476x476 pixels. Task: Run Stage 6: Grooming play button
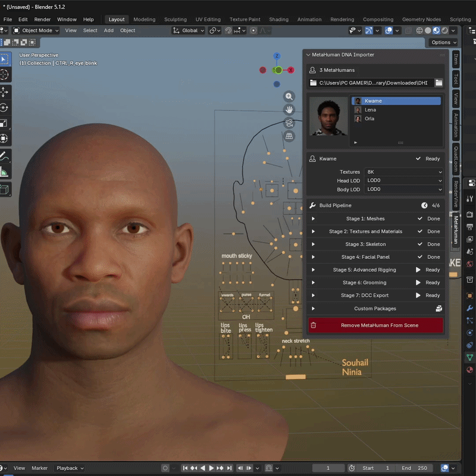pos(418,283)
